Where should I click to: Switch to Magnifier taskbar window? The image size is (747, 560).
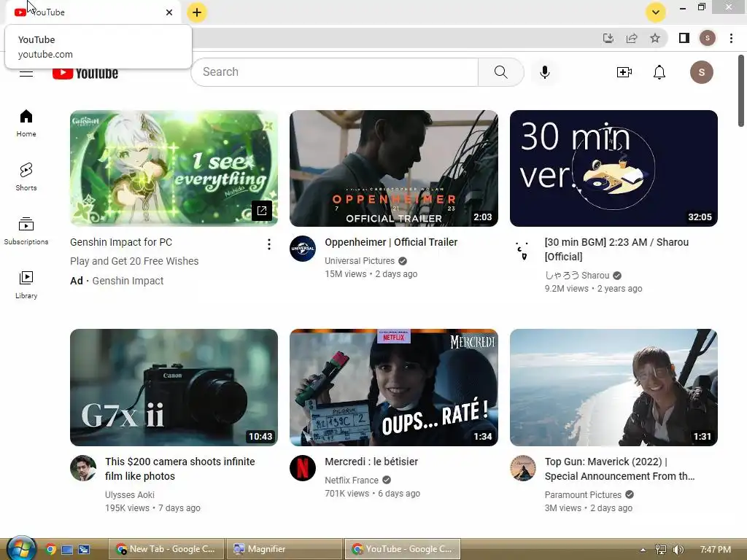point(284,549)
